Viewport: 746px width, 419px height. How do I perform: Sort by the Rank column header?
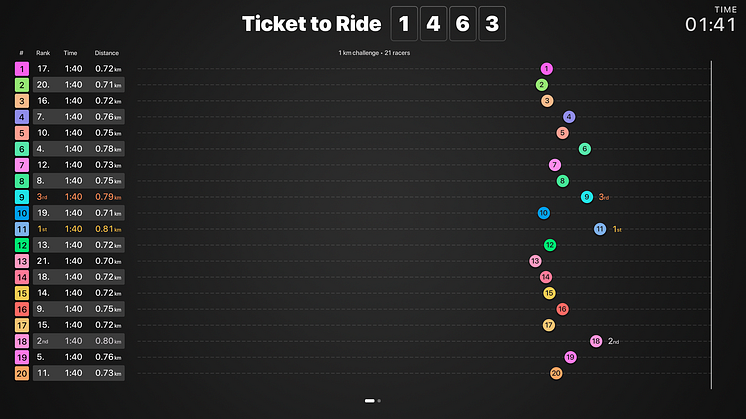point(43,53)
